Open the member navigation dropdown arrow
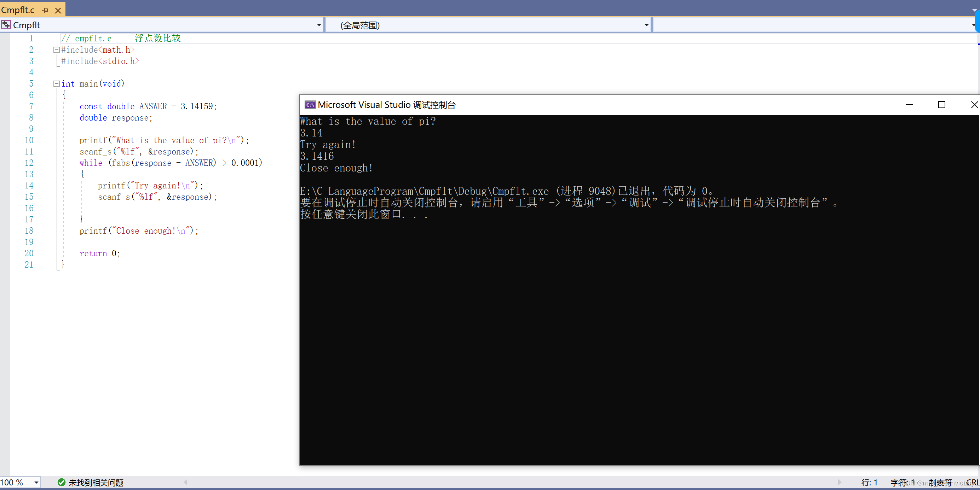980x490 pixels. (x=973, y=25)
